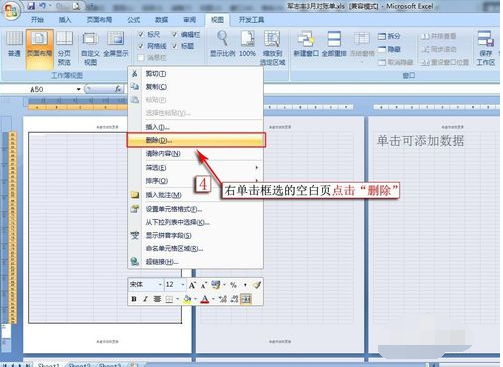The image size is (503, 367).
Task: Open 自定义视图 custom views
Action: [x=90, y=48]
